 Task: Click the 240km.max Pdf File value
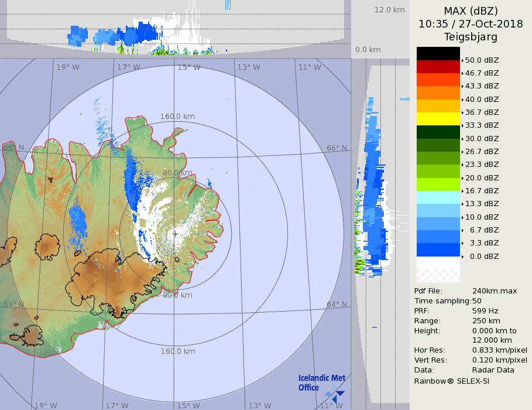coord(494,291)
